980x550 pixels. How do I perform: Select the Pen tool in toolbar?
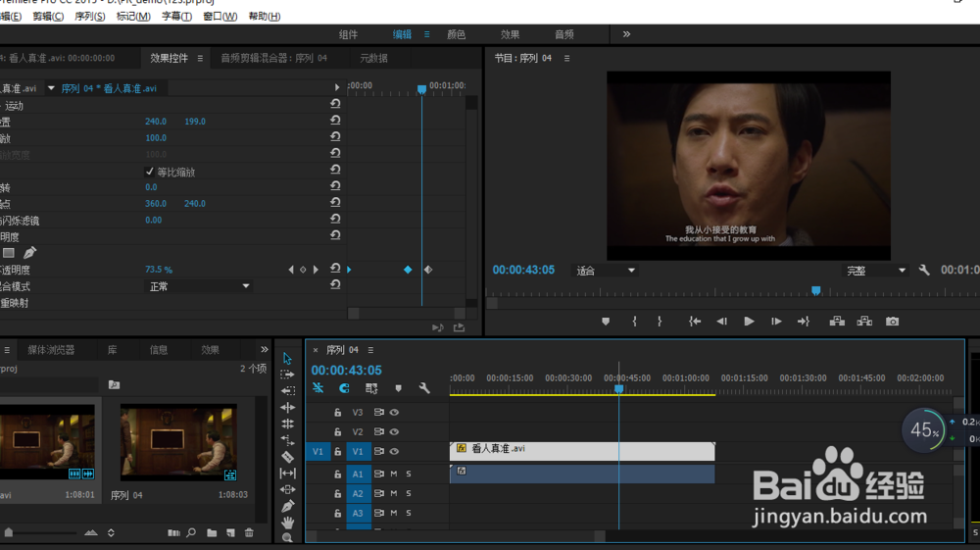tap(287, 506)
